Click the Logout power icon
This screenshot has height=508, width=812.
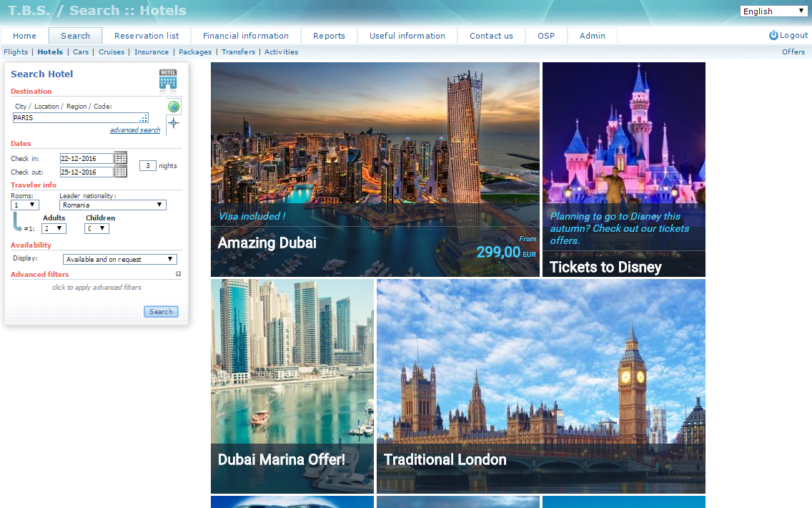pos(773,35)
